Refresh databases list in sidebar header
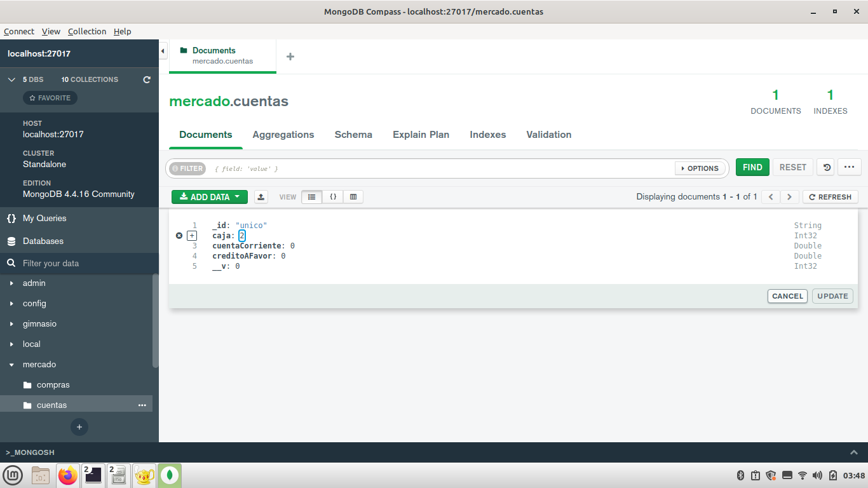This screenshot has width=868, height=488. (147, 79)
